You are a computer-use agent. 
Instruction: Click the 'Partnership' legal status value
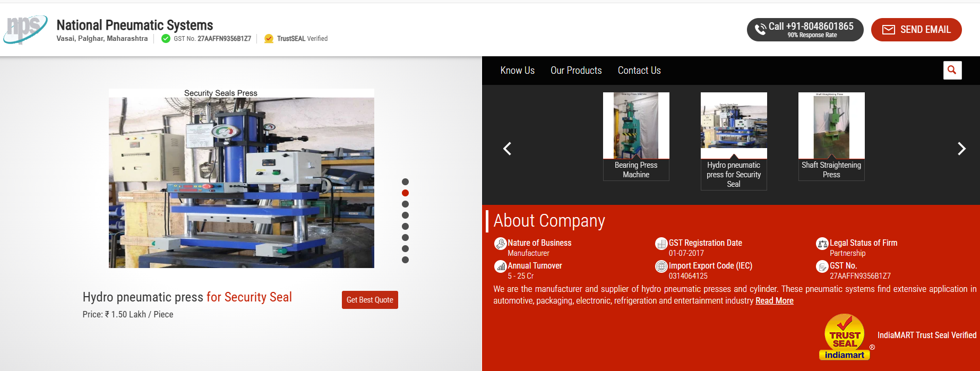point(847,253)
